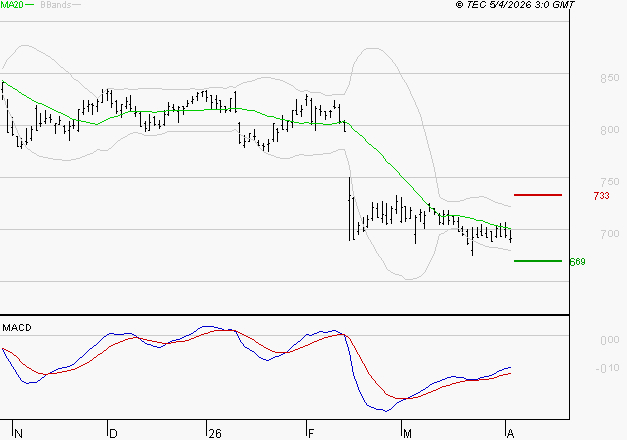Click the red 733 resistance value
This screenshot has height=440, width=627.
point(601,196)
